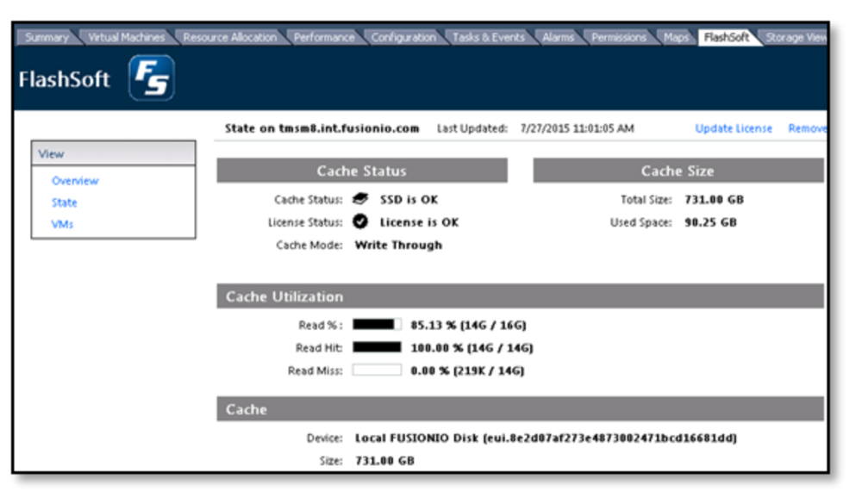Click the cache Size value '731.00 GB'
This screenshot has height=504, width=862.
pyautogui.click(x=384, y=461)
